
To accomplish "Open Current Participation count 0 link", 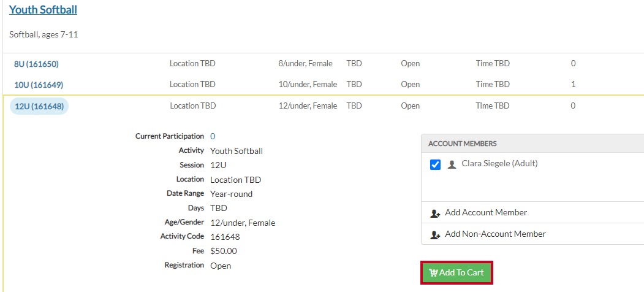I will click(x=213, y=136).
